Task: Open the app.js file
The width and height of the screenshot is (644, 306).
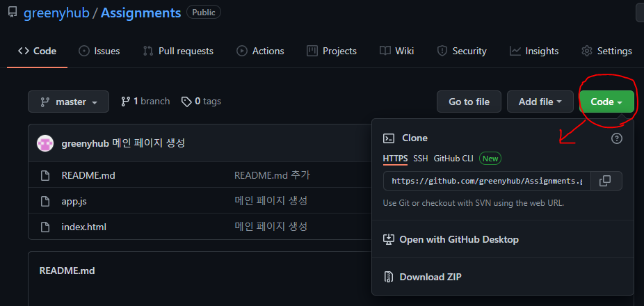Action: pyautogui.click(x=74, y=201)
